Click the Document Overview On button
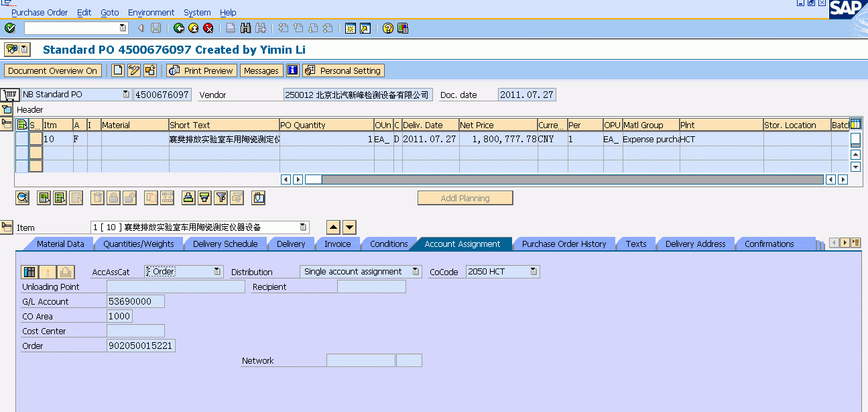The image size is (868, 412). pos(52,70)
